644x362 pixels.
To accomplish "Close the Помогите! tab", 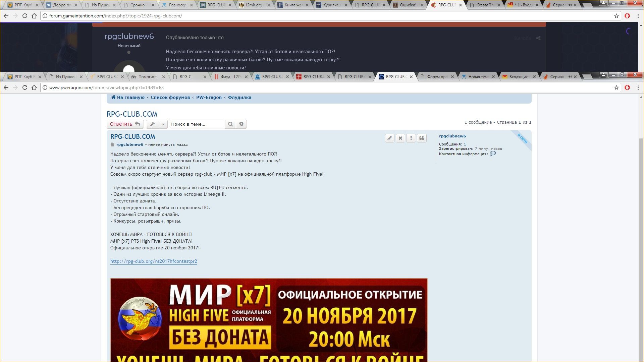I will [164, 77].
